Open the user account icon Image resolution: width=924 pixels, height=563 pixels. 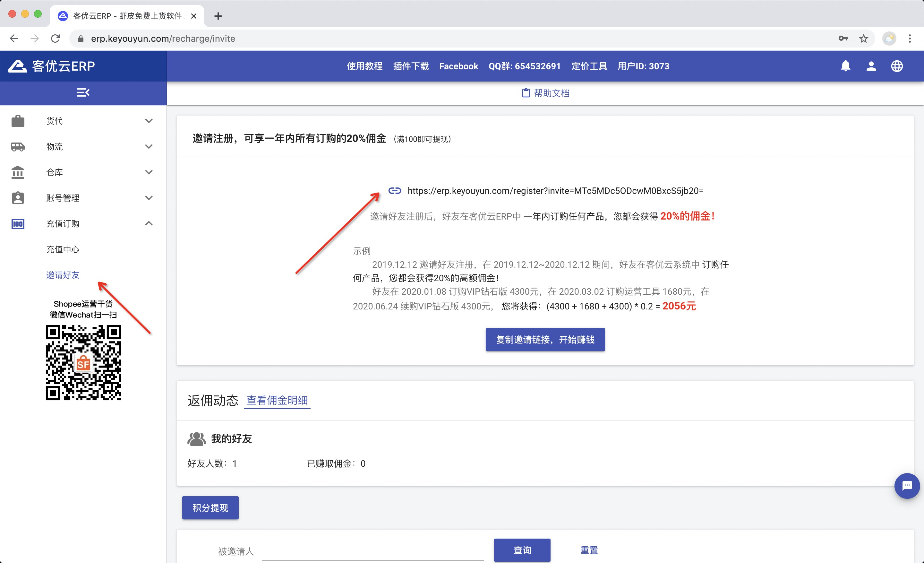[x=871, y=66]
